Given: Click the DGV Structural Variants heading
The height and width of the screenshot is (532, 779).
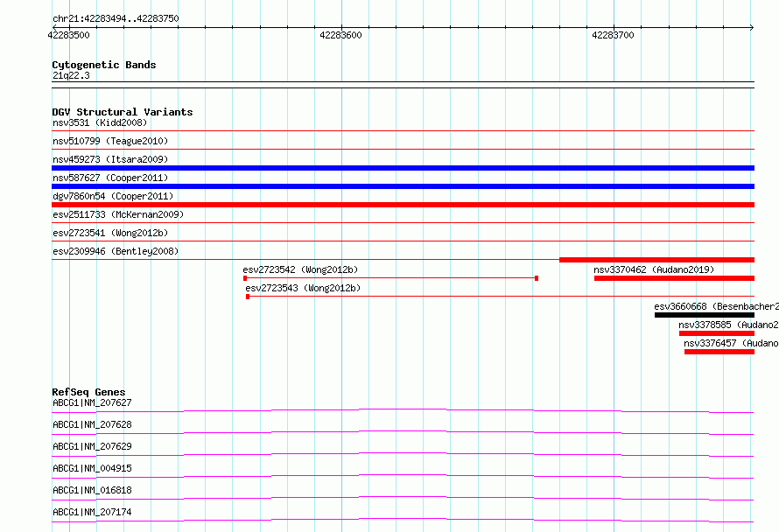Looking at the screenshot, I should [123, 112].
